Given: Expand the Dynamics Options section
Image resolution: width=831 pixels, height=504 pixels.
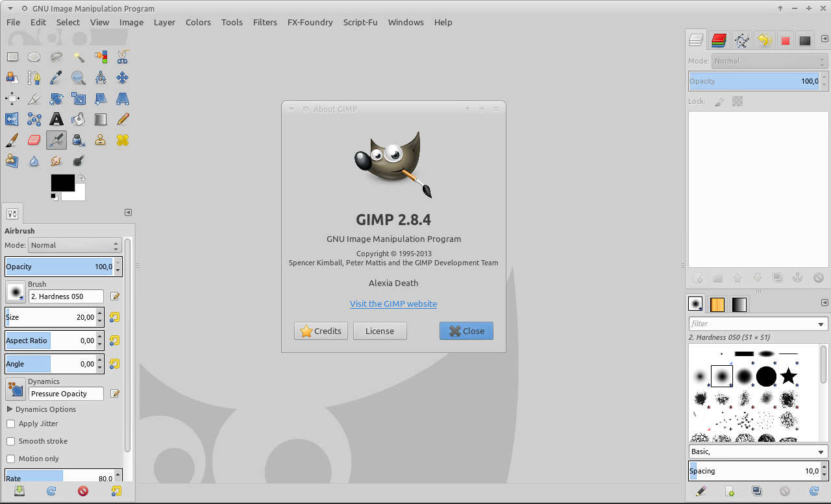Looking at the screenshot, I should point(10,409).
